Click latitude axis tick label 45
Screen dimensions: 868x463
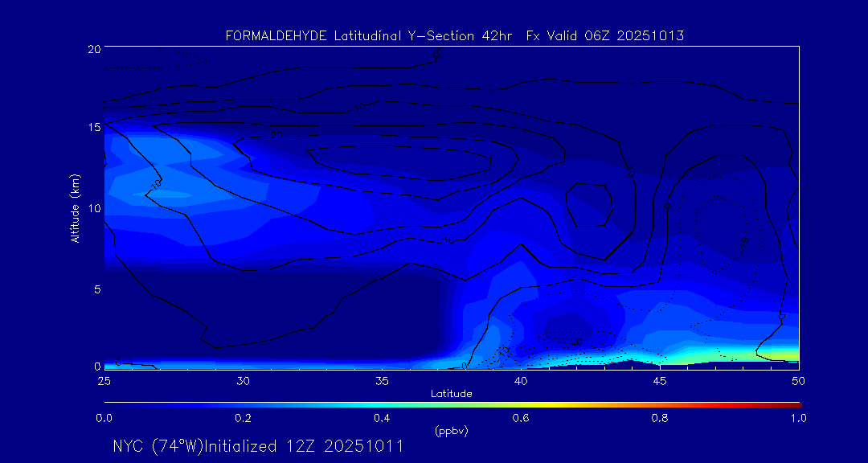point(660,381)
